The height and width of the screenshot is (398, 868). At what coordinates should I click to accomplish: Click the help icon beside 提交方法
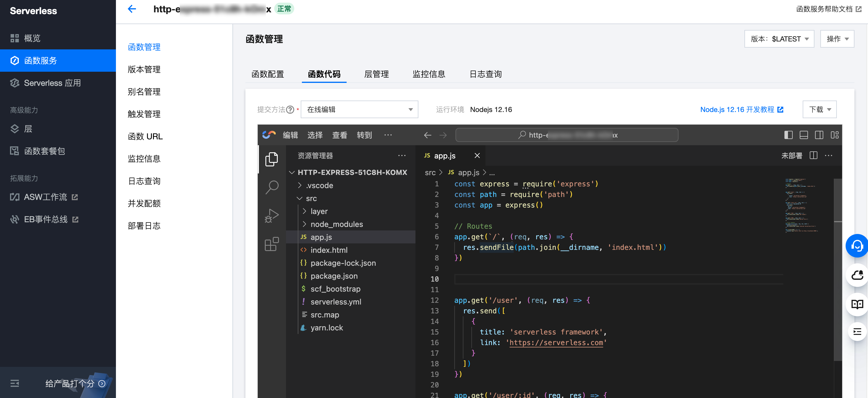[290, 110]
